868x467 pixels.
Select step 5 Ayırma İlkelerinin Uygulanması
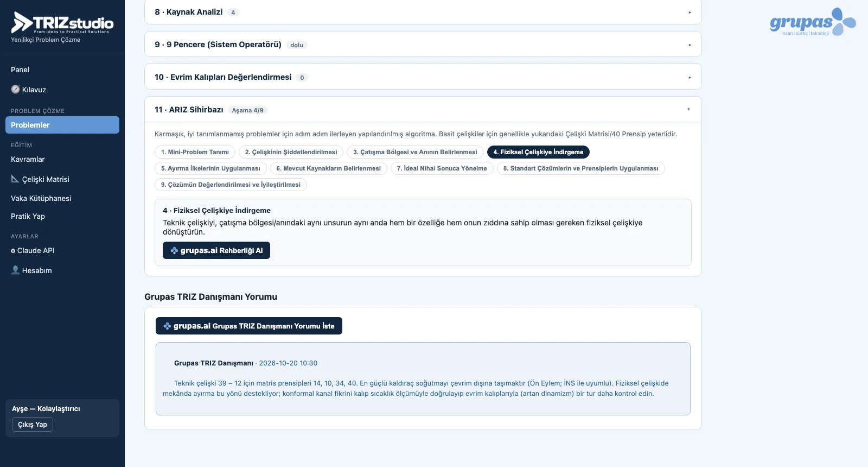tap(210, 168)
